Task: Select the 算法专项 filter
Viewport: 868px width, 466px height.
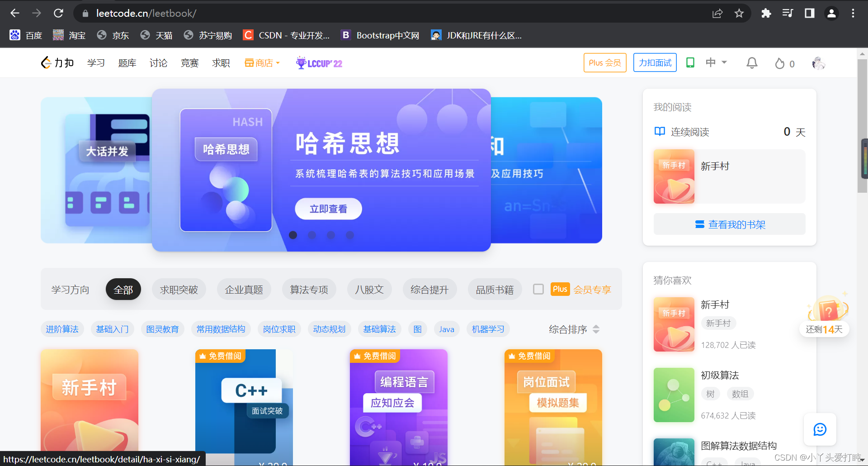Action: [309, 290]
